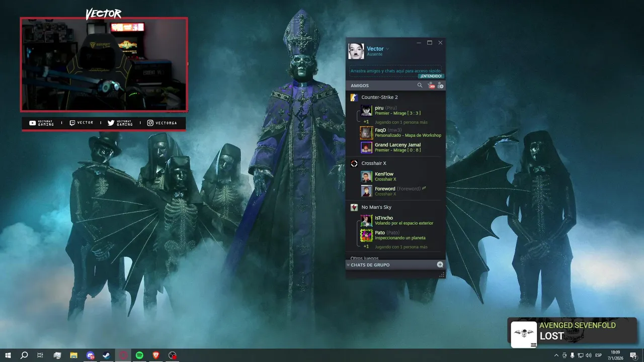
Task: Open OBS Studio from the taskbar
Action: pos(173,355)
